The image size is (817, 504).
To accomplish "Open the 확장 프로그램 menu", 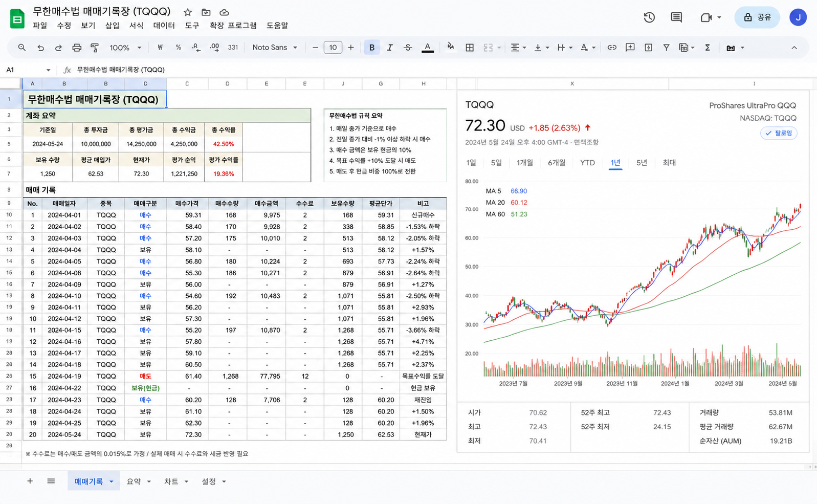I will 233,26.
